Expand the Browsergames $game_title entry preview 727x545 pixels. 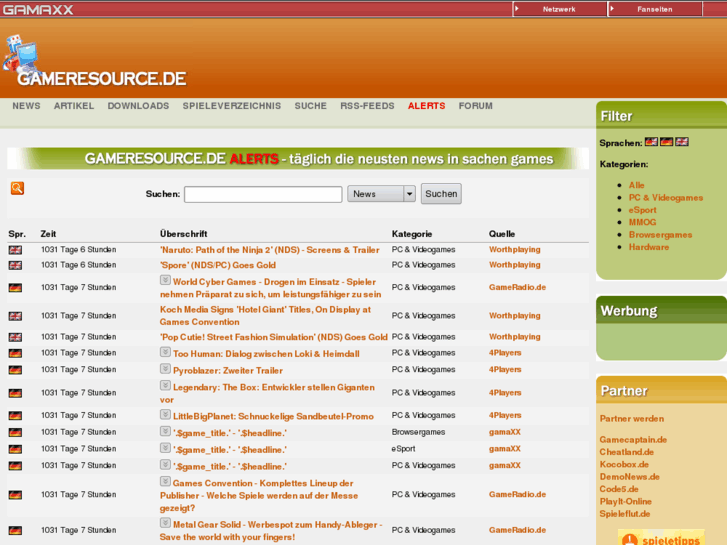coord(165,431)
